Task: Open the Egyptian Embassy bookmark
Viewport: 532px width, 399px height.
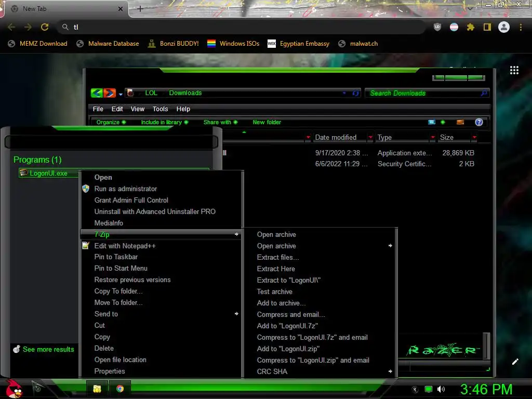Action: click(x=299, y=44)
